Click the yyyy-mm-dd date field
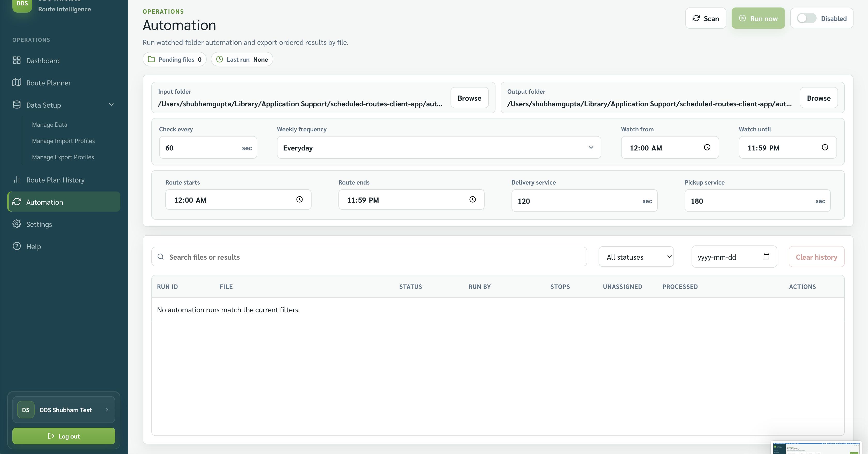This screenshot has width=868, height=454. (x=734, y=257)
